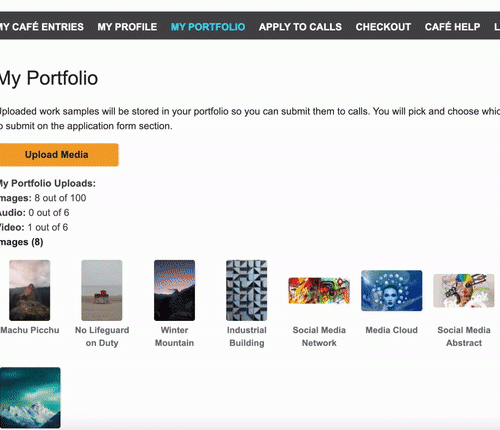Click the Machu Picchu title link

[x=30, y=330]
